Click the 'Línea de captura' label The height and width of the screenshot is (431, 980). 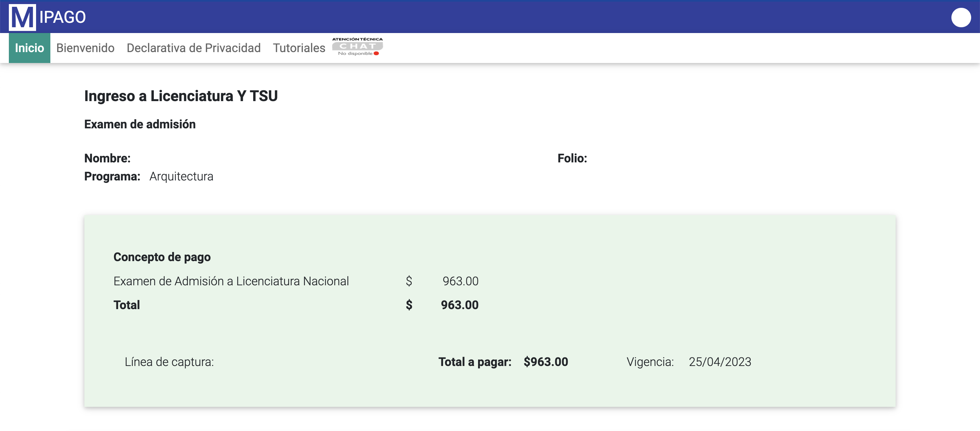click(169, 362)
